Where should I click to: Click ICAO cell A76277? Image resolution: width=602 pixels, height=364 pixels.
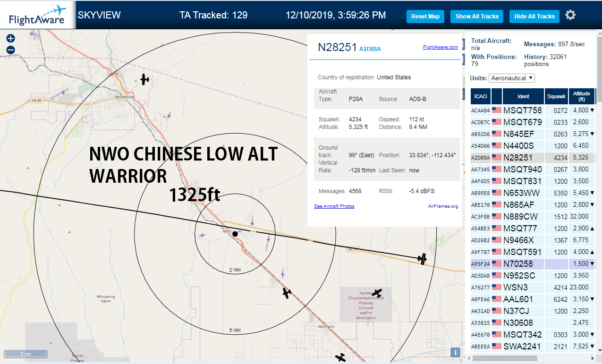click(481, 288)
